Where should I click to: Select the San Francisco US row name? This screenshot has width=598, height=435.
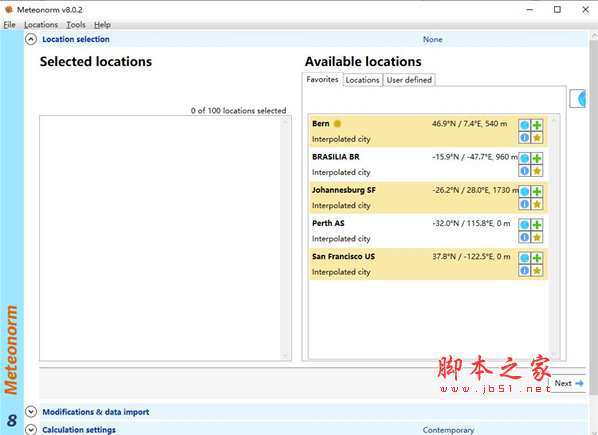[343, 256]
